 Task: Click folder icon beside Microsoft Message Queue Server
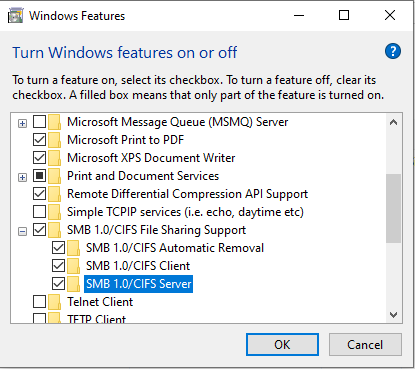click(54, 122)
